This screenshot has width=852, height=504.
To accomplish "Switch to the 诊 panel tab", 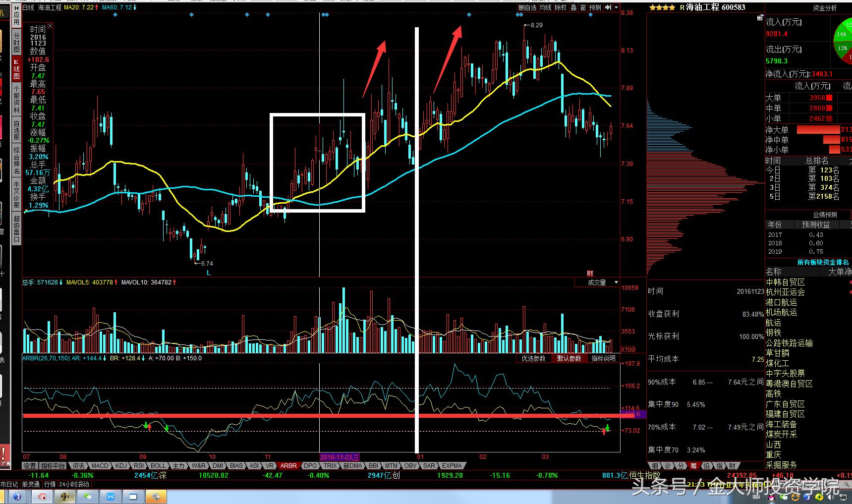I will [x=668, y=466].
